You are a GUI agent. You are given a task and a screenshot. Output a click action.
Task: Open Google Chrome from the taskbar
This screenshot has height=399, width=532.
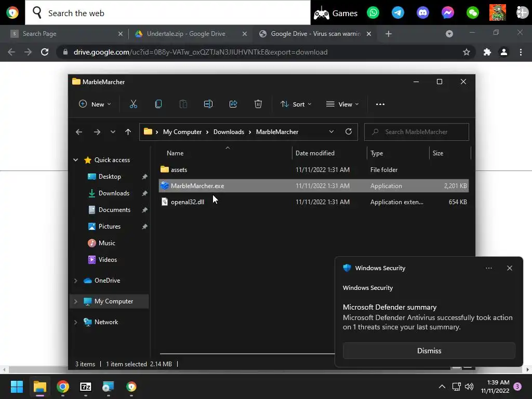(x=63, y=387)
